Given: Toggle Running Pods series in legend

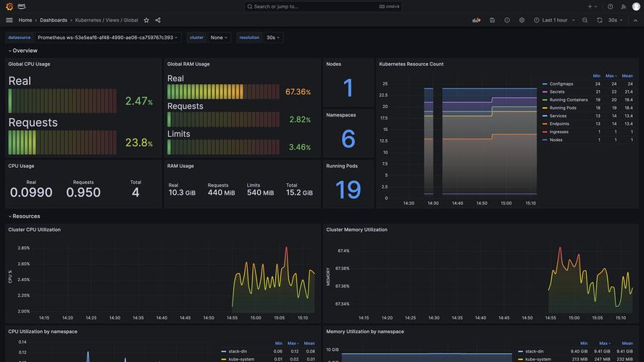Looking at the screenshot, I should click(563, 108).
